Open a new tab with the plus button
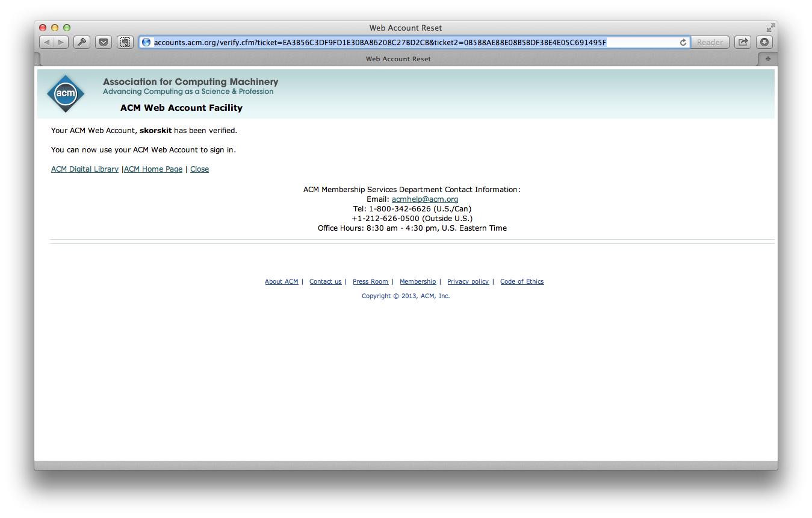 pyautogui.click(x=767, y=59)
